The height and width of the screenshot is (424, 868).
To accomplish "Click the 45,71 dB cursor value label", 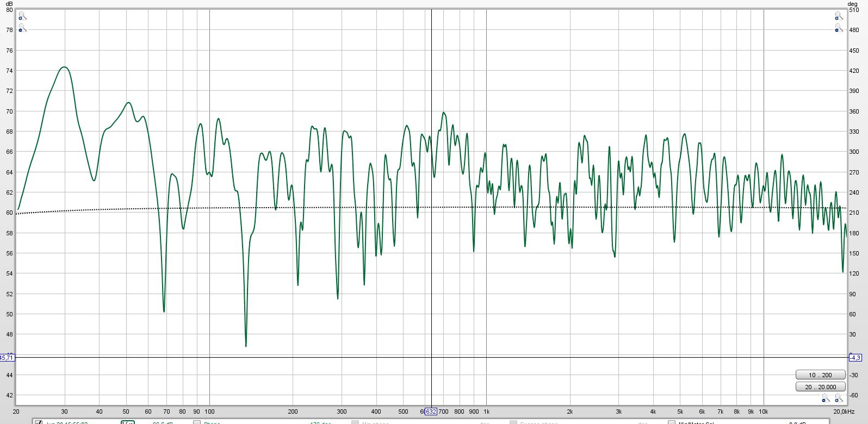I will (7, 358).
